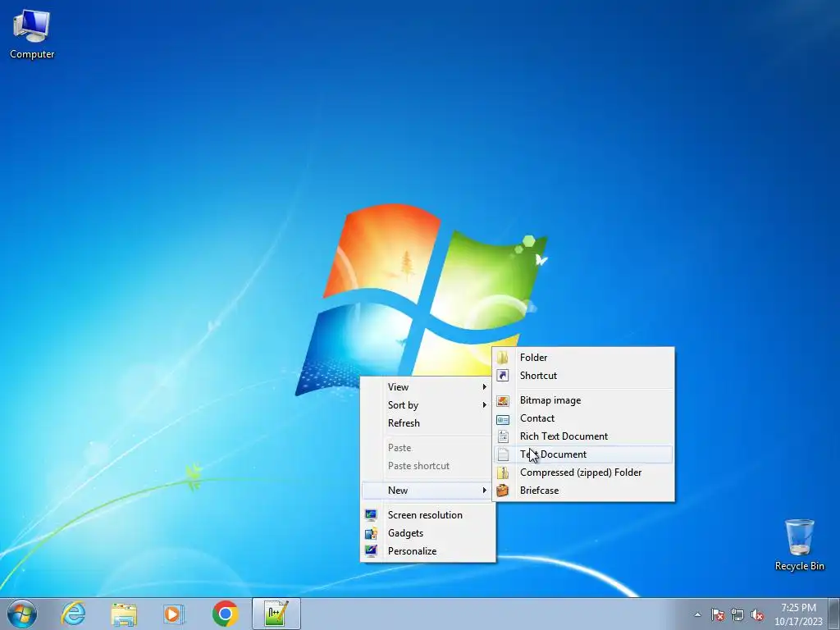Choose Refresh from the context menu
The image size is (840, 630).
[x=427, y=423]
